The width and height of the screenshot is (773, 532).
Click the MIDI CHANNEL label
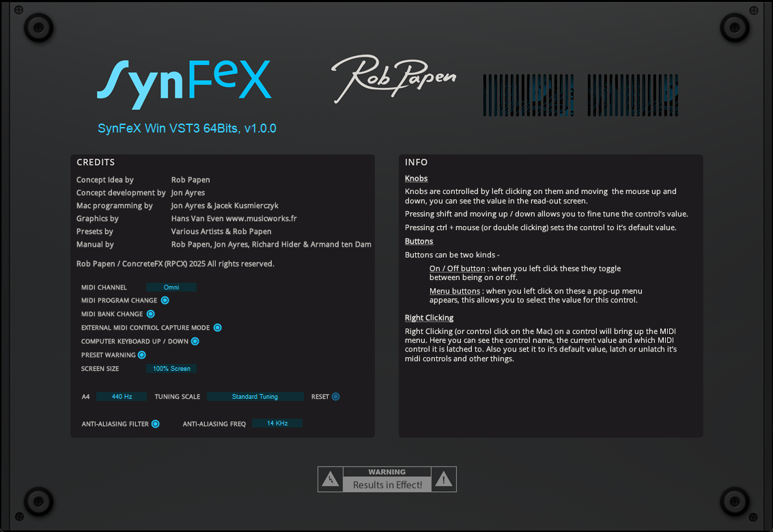pos(104,288)
